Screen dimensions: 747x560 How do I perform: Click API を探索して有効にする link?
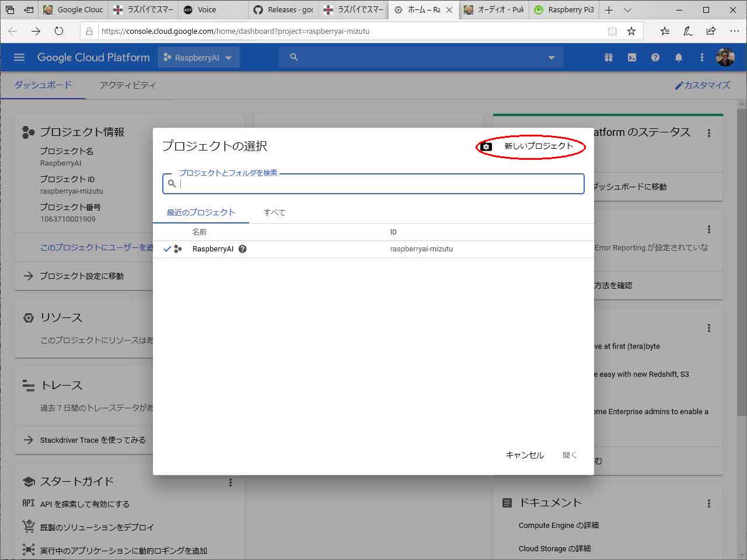tap(85, 504)
